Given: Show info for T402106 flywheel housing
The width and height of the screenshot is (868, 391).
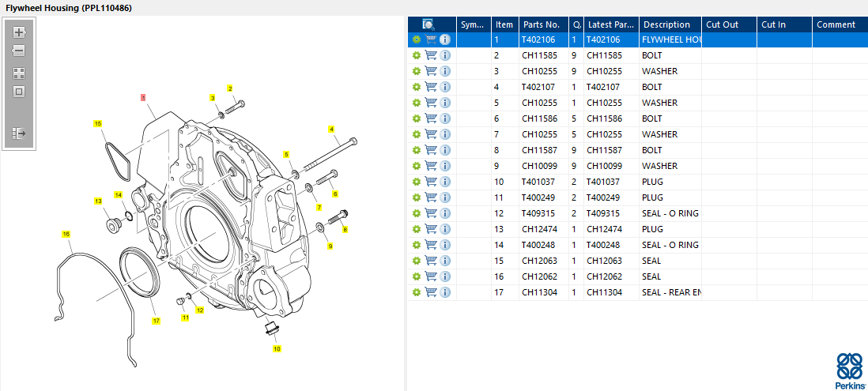Looking at the screenshot, I should click(445, 39).
